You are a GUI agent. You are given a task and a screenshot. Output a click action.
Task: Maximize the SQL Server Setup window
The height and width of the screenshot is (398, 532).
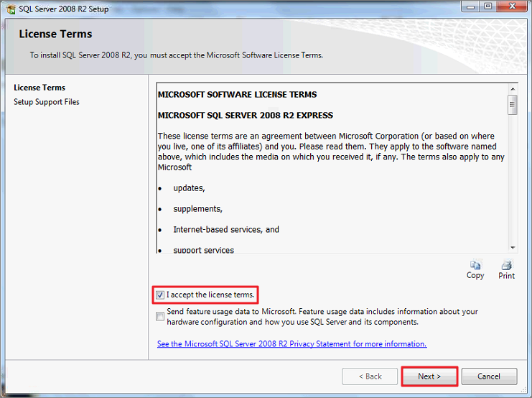(x=488, y=6)
